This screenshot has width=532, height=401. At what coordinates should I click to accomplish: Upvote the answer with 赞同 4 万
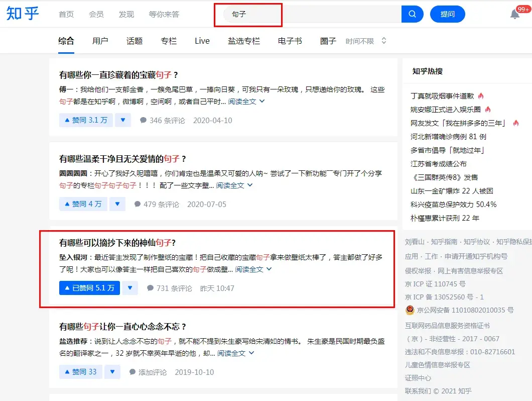pos(83,204)
